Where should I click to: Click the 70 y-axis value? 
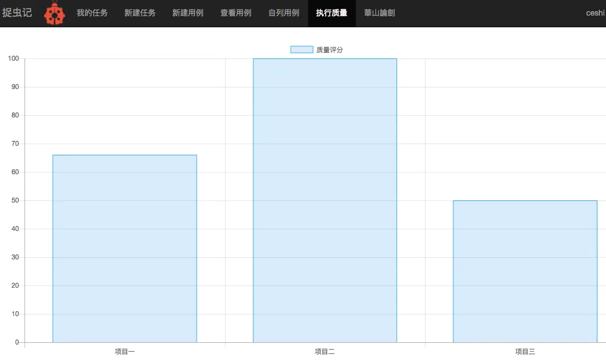pos(15,144)
